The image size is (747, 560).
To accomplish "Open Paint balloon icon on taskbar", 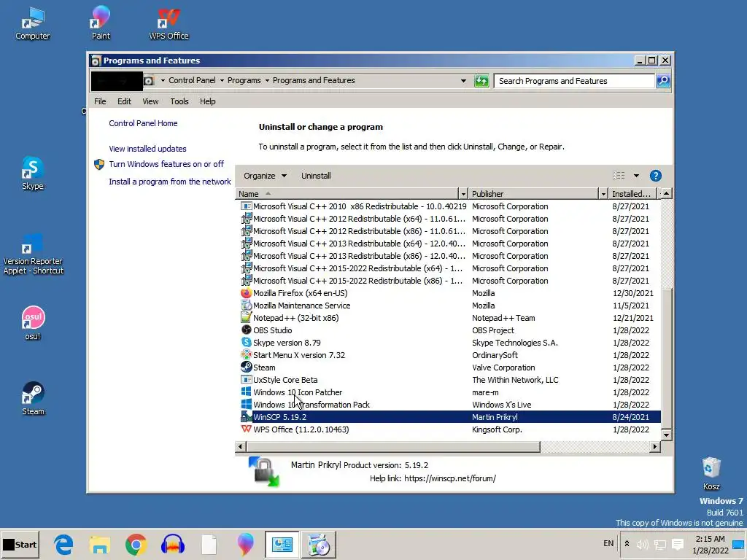I will tap(245, 544).
